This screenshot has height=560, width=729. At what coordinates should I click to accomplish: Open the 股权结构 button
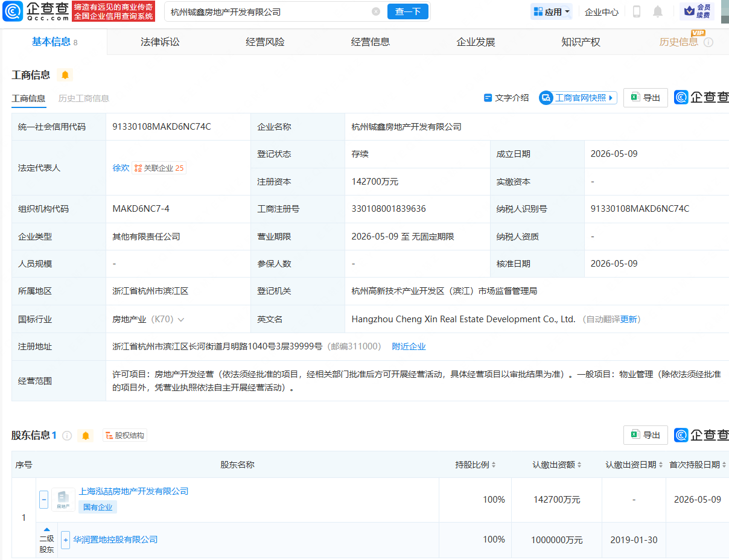(125, 436)
